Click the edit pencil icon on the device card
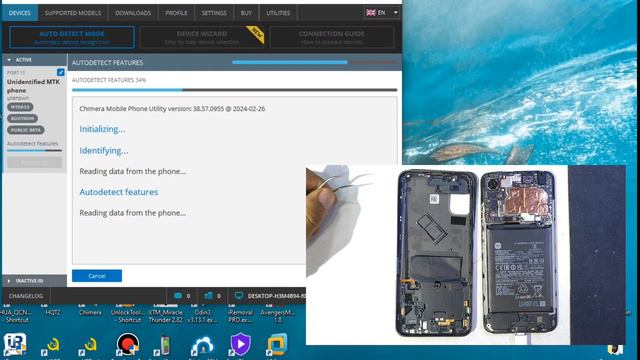The width and height of the screenshot is (640, 360). tap(60, 72)
